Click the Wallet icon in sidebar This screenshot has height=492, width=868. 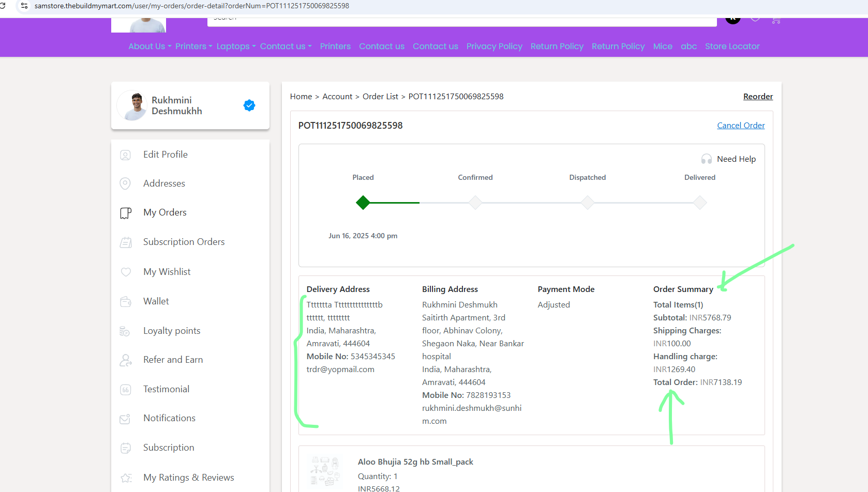click(126, 301)
